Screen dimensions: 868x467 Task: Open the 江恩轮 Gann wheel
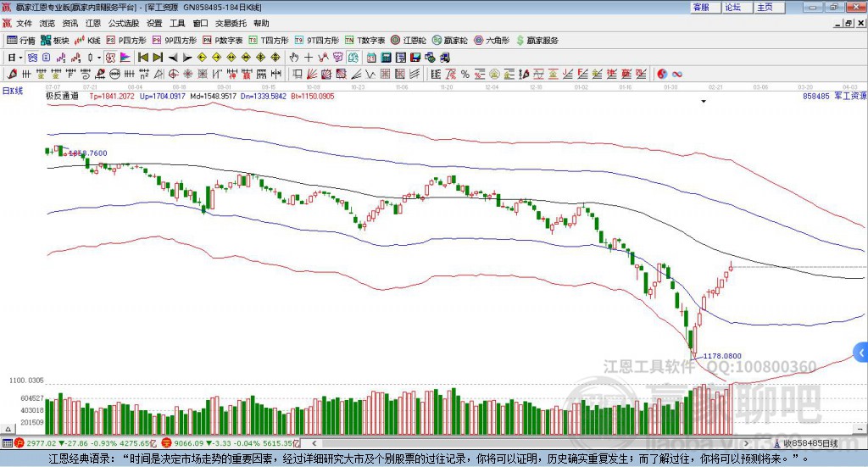click(409, 41)
